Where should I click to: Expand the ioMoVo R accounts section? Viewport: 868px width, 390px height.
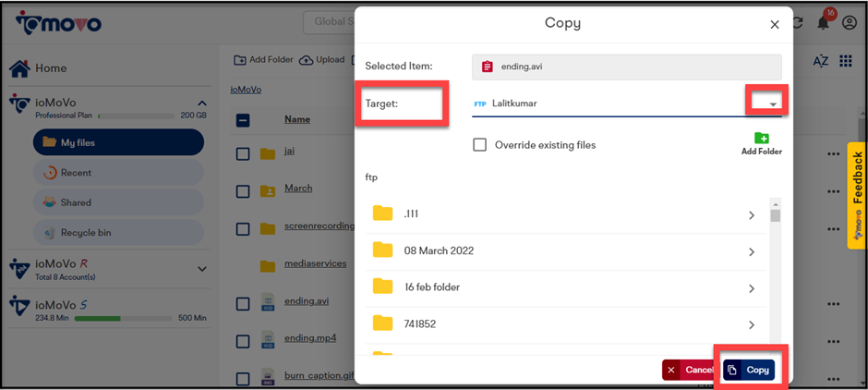point(202,269)
